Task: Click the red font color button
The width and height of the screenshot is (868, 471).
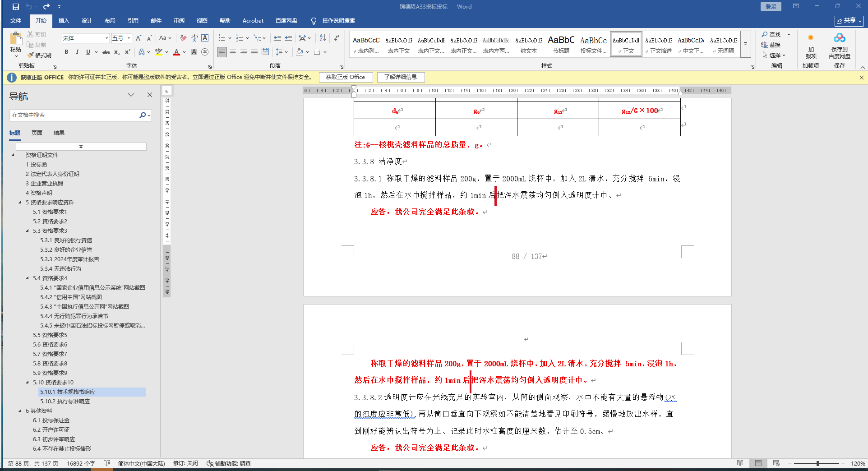Action: pos(176,52)
